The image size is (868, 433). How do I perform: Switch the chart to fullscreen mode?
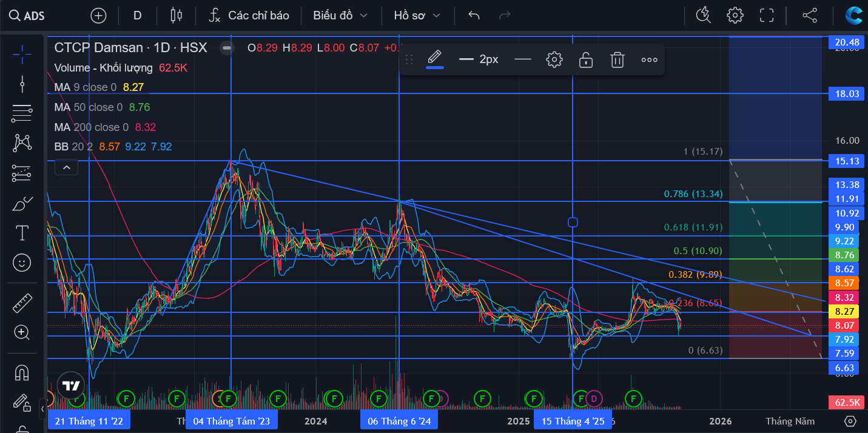pyautogui.click(x=767, y=15)
